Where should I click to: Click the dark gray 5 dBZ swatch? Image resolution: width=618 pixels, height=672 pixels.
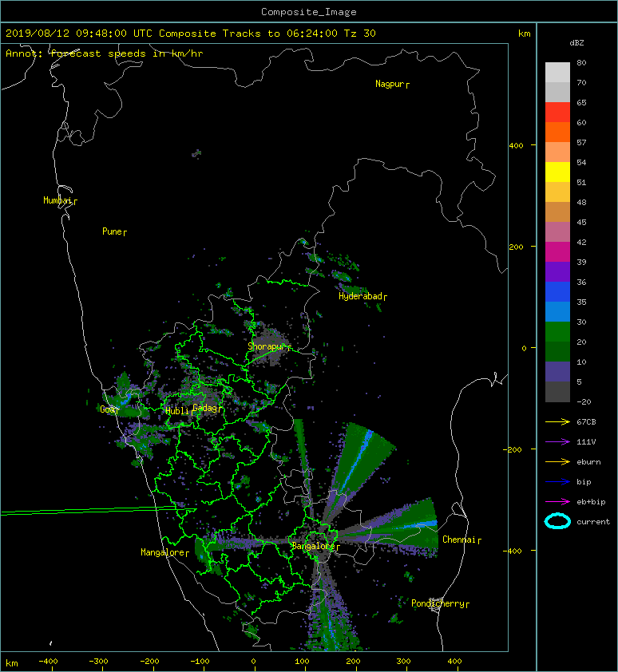[557, 391]
